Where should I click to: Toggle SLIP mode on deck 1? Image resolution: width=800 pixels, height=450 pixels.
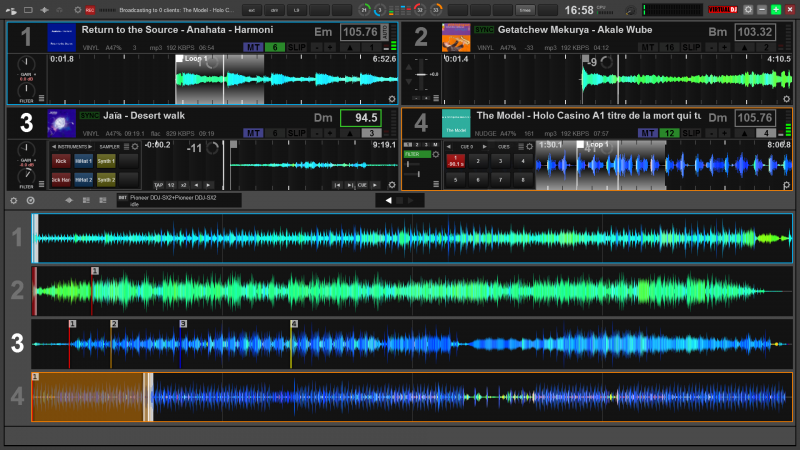[x=296, y=47]
